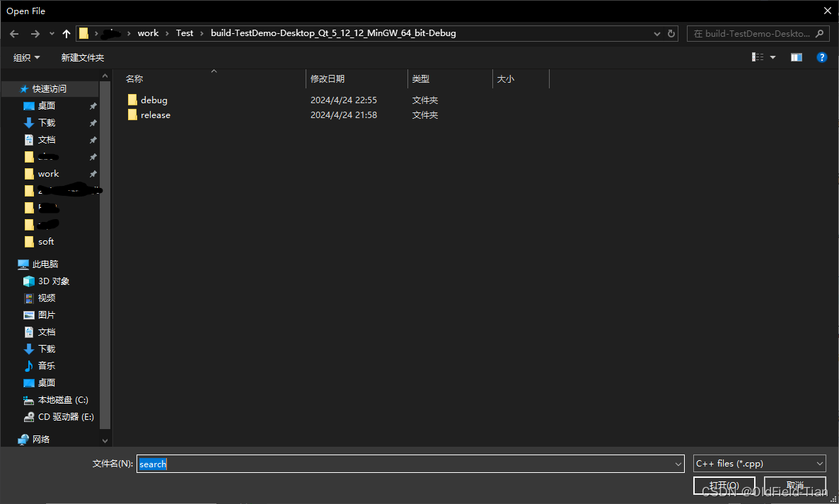The image size is (839, 504).
Task: Open 3D 对象 under This PC
Action: (54, 281)
